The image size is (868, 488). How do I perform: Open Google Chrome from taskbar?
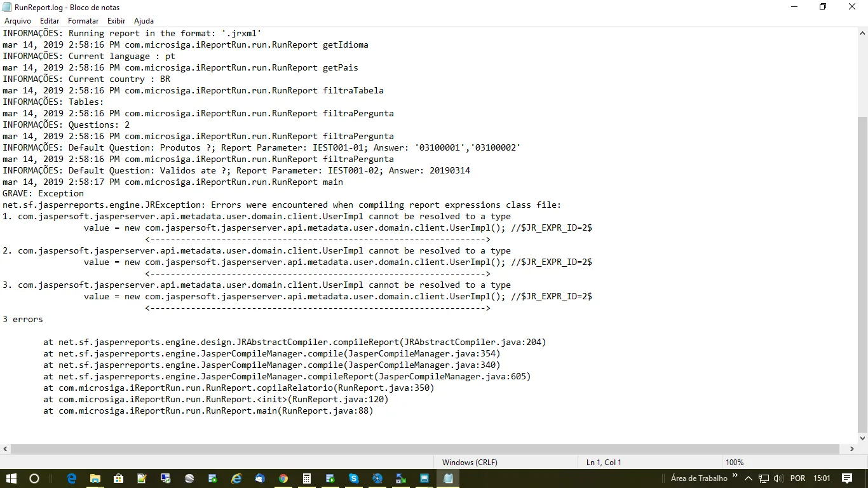tap(283, 478)
